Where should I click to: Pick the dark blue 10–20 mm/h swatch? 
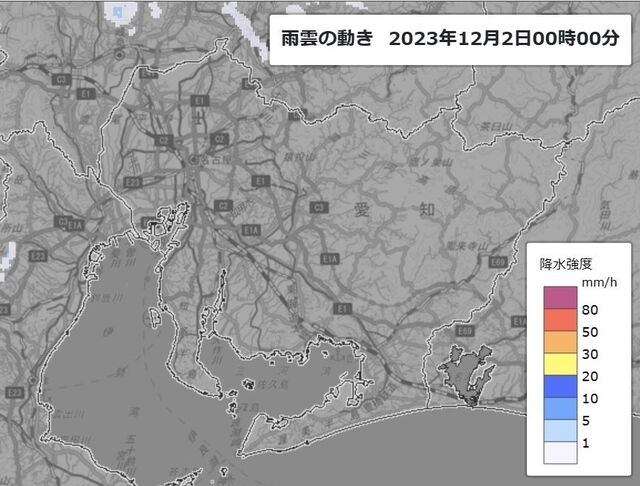point(560,386)
